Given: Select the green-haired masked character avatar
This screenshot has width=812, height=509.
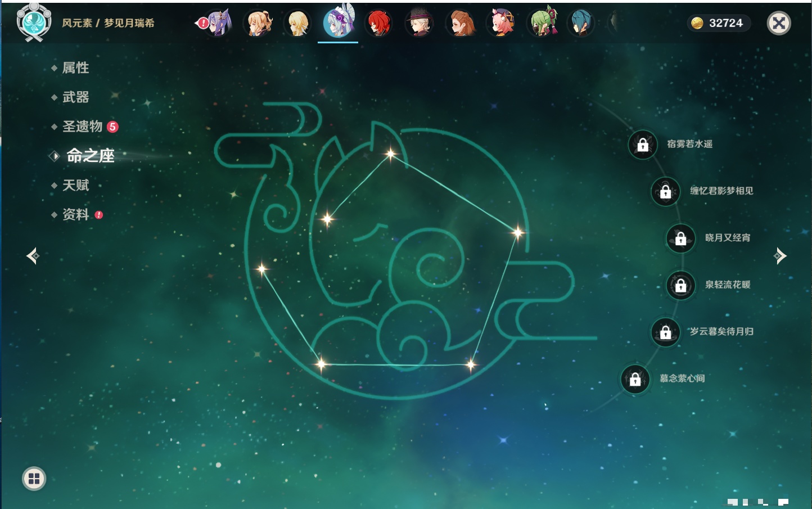Looking at the screenshot, I should pyautogui.click(x=542, y=23).
